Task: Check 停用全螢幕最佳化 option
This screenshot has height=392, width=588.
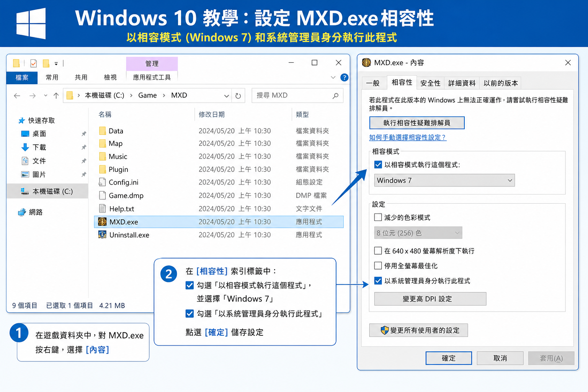Action: pos(378,266)
